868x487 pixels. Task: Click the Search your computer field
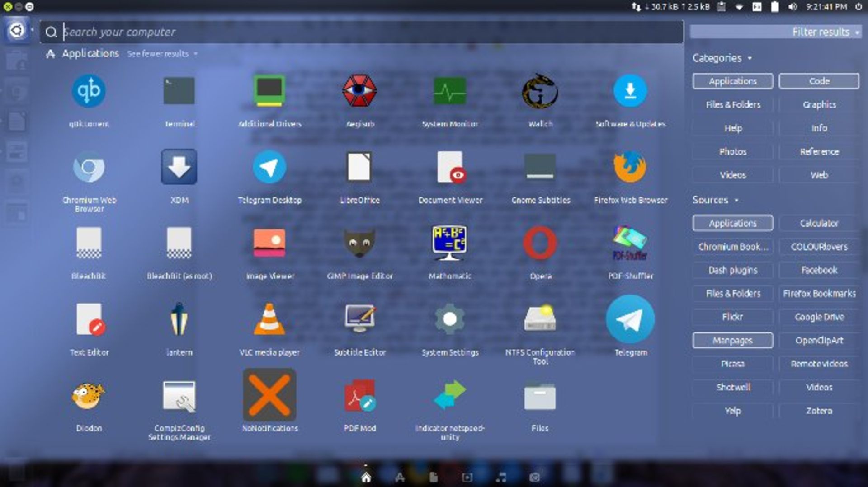(x=362, y=32)
